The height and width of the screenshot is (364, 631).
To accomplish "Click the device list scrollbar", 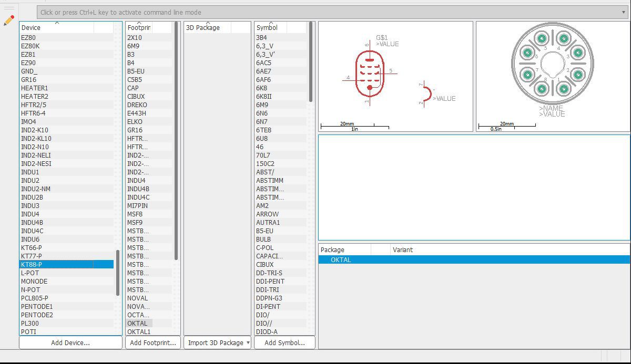I will [118, 273].
